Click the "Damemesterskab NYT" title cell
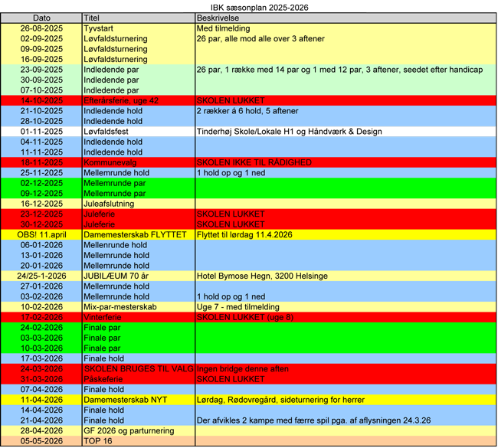This screenshot has height=448, width=498. (x=126, y=400)
